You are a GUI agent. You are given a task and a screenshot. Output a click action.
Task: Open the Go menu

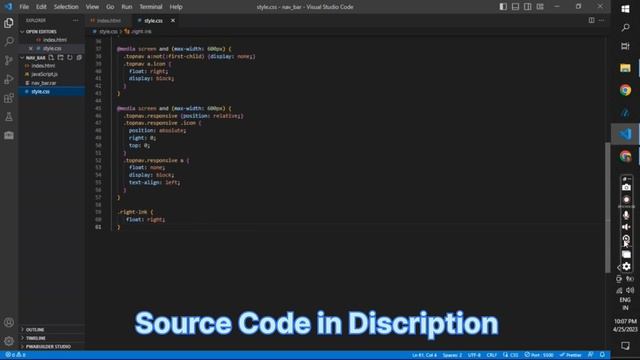(110, 7)
